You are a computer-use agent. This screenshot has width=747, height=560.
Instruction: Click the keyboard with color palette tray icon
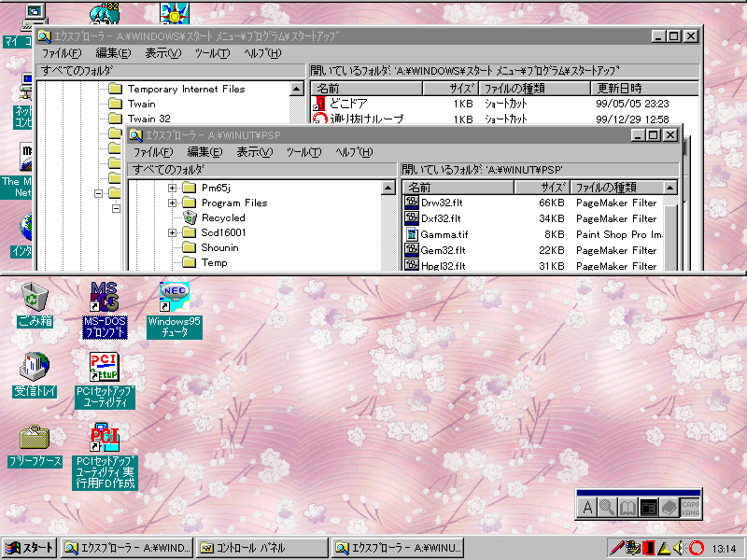(x=633, y=548)
